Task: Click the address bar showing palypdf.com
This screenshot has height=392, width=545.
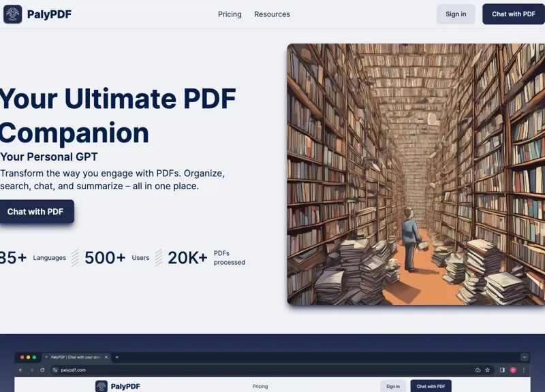Action: tap(75, 370)
